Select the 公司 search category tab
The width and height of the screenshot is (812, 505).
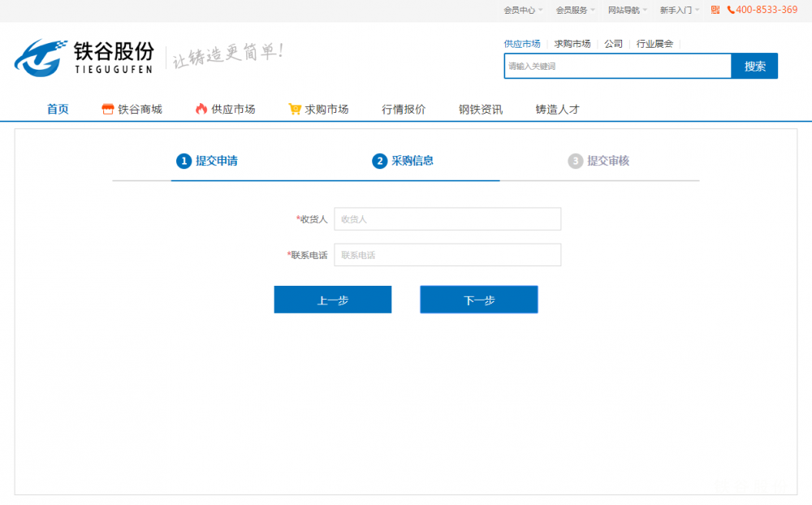click(613, 44)
